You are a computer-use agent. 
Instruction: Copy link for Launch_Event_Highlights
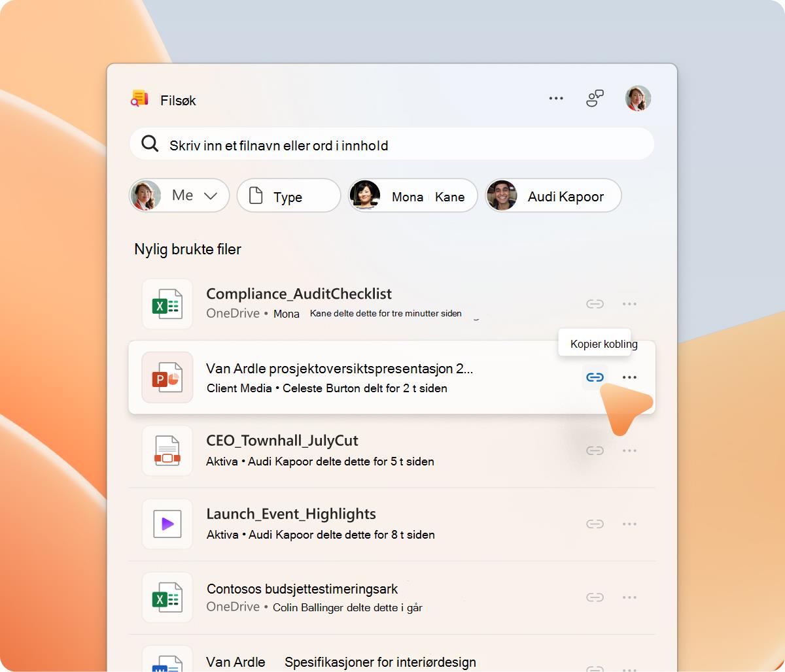tap(595, 524)
